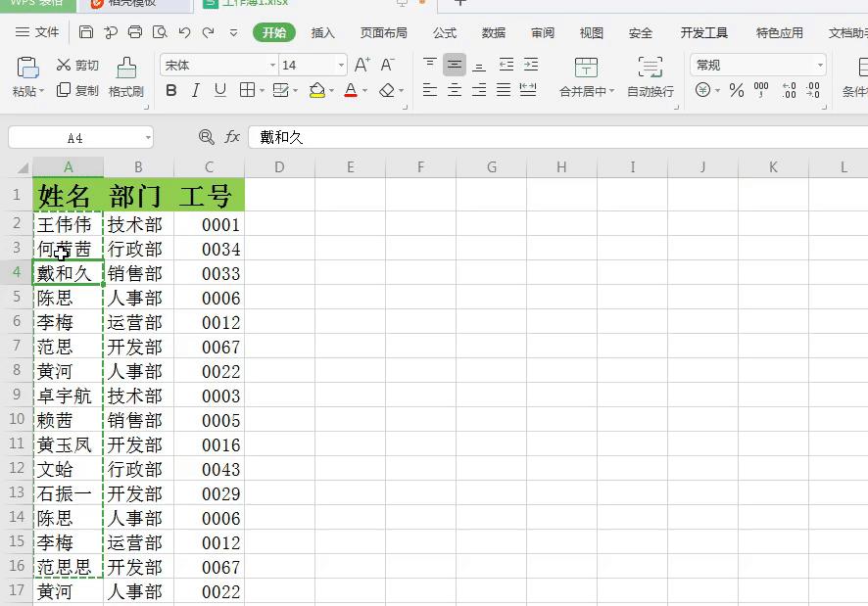Screen dimensions: 868x606
Task: Toggle Italic formatting
Action: [x=195, y=90]
